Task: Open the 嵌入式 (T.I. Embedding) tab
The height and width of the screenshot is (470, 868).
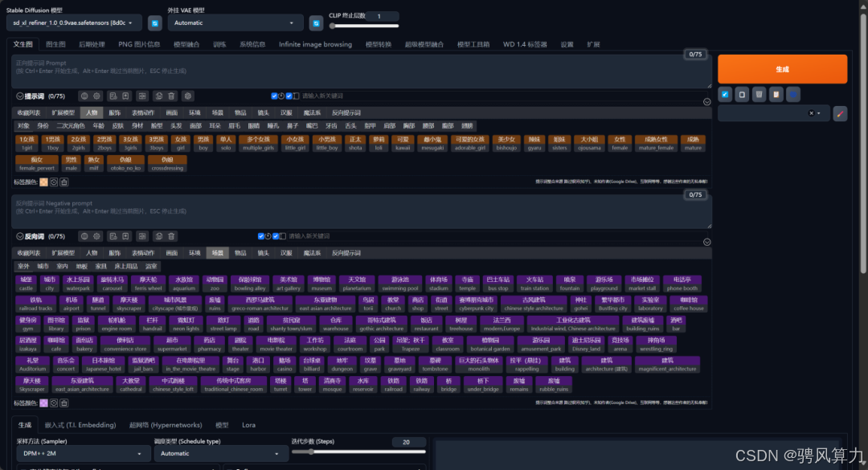Action: pyautogui.click(x=80, y=425)
